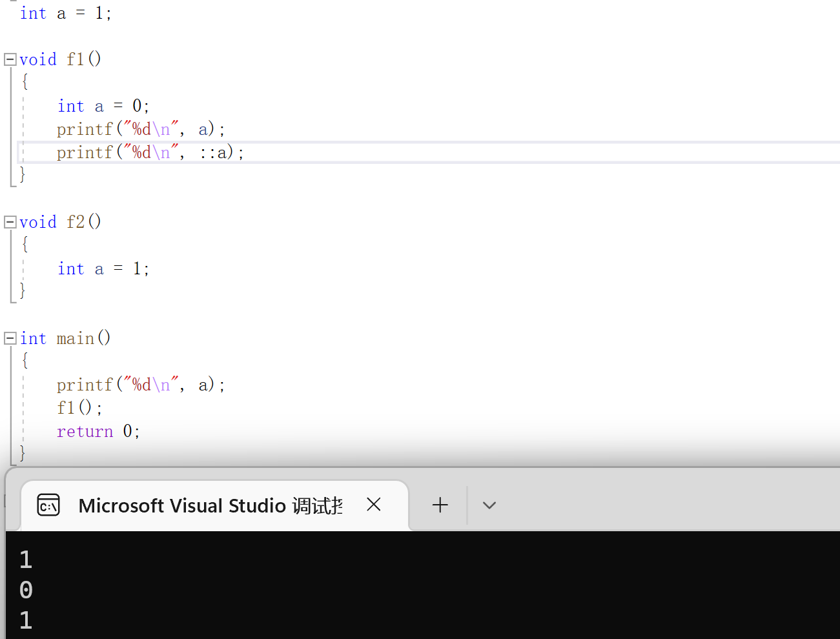Click 'int a = 1;' inside f2

coord(103,269)
